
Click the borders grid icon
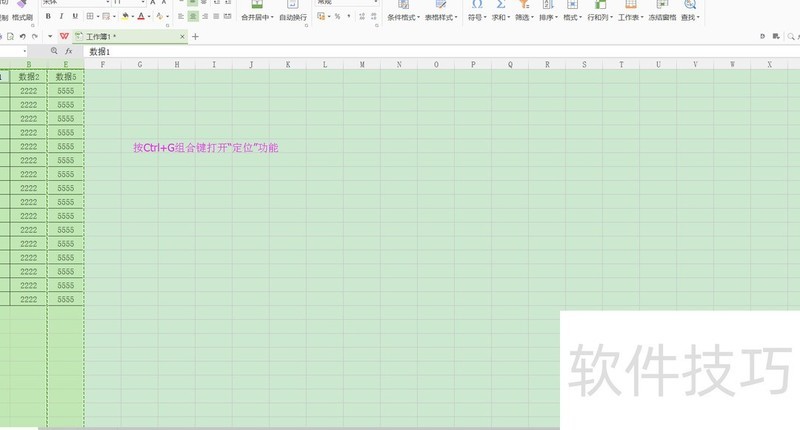coord(90,16)
